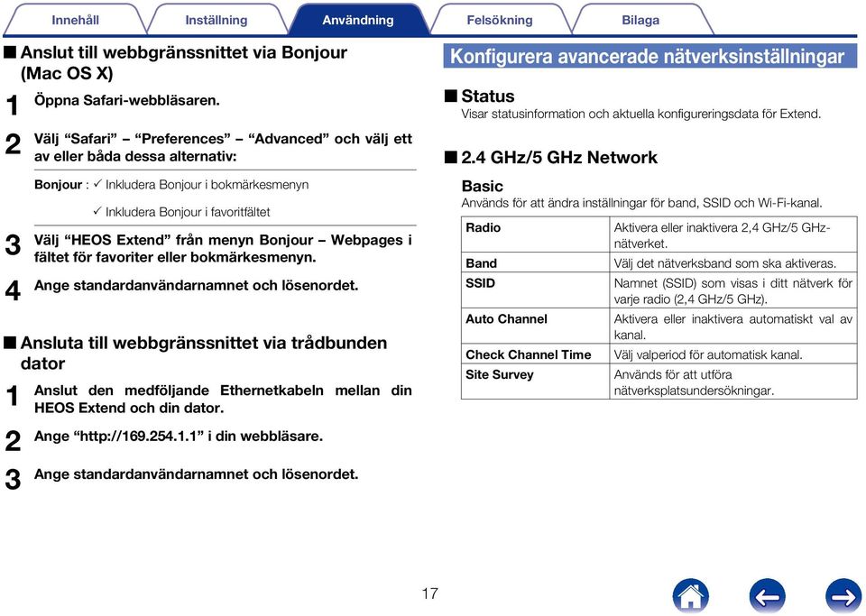Click the 'Konfigurera avancerade nätverksinställningar' heading

click(650, 56)
